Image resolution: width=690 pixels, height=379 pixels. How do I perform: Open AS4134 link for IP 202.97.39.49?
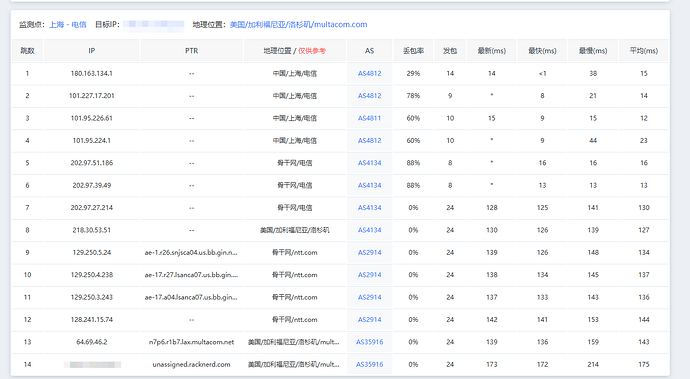370,185
